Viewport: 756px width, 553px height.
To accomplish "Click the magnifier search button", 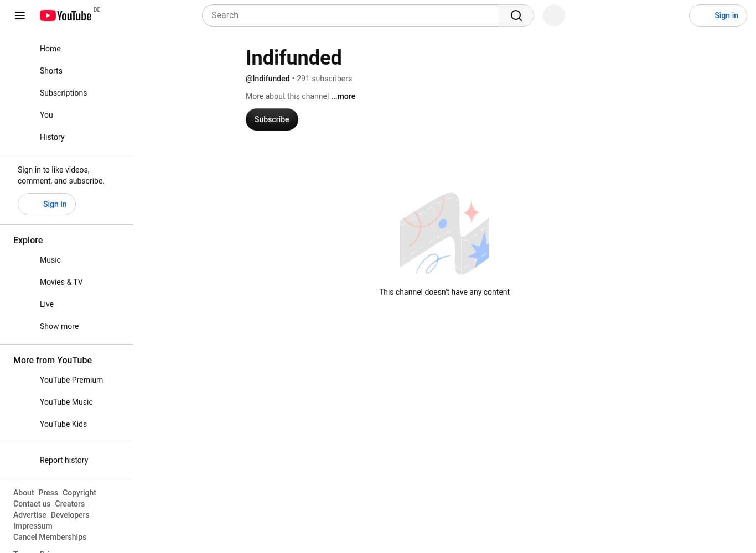I will pyautogui.click(x=516, y=15).
